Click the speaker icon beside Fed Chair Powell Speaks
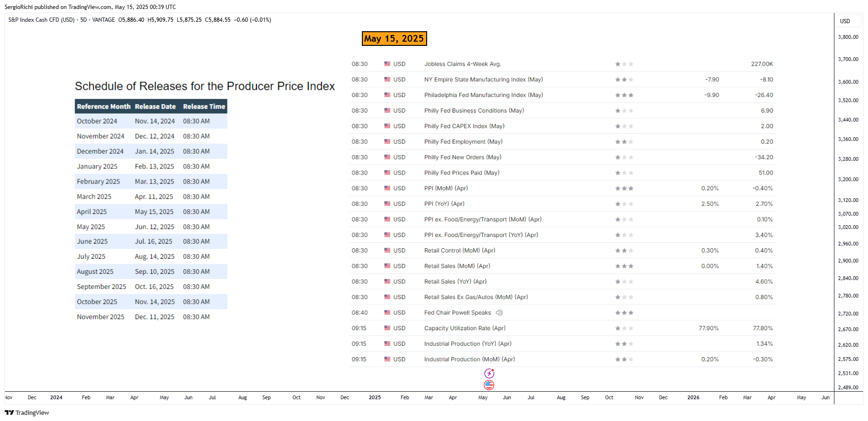 499,313
